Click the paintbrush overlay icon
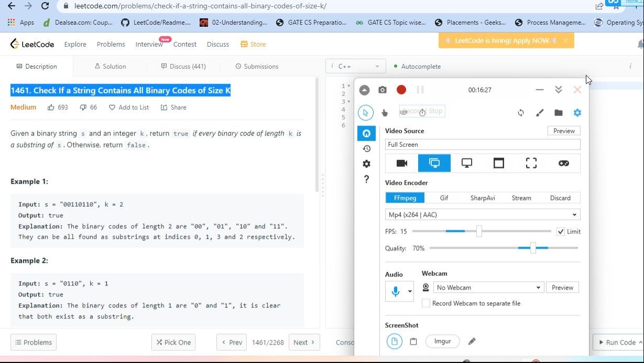This screenshot has width=644, height=363. tap(540, 113)
